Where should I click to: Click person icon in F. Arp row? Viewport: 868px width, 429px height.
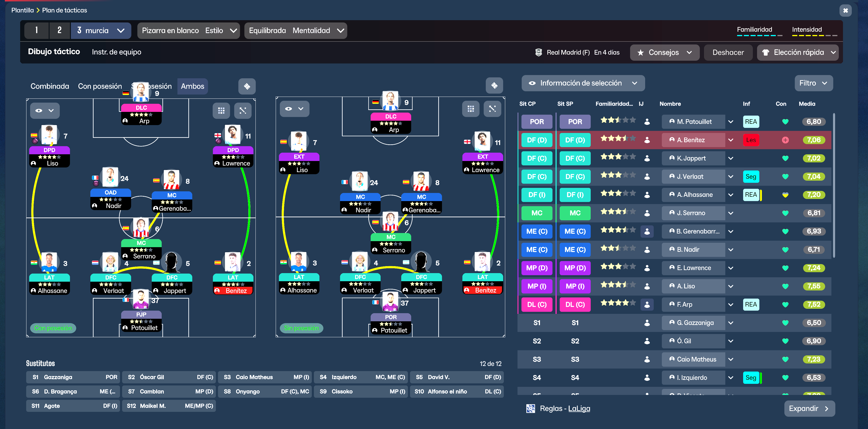tap(647, 305)
